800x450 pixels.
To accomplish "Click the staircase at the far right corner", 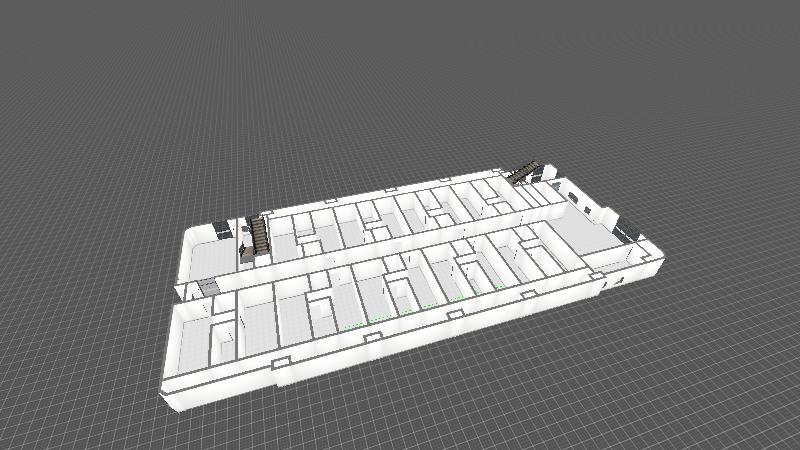I will click(x=525, y=171).
